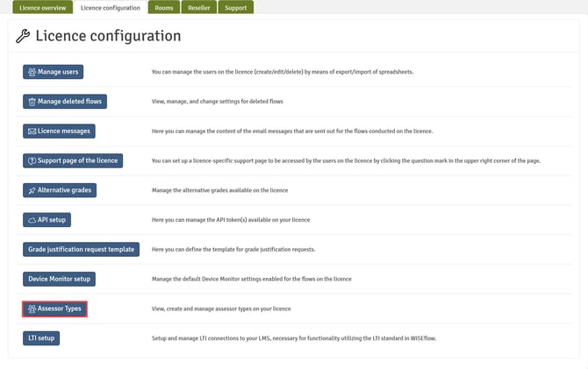
Task: Click the trash icon on Manage deleted flows
Action: (x=32, y=102)
